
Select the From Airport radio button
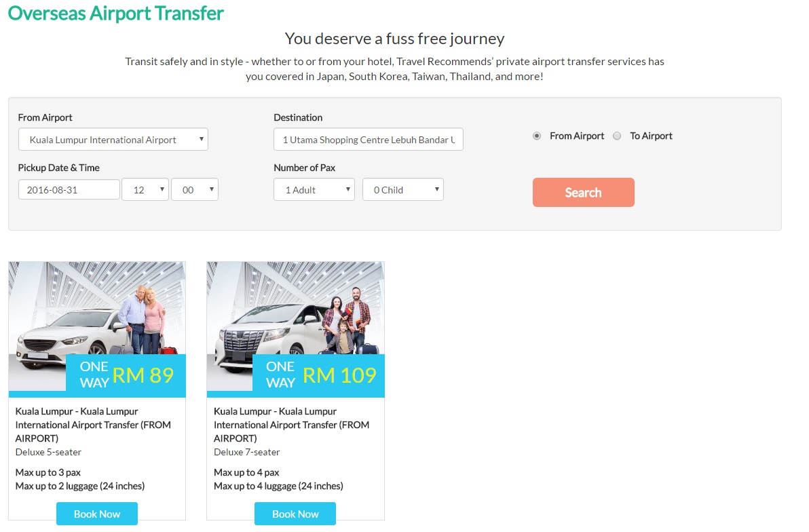(537, 136)
